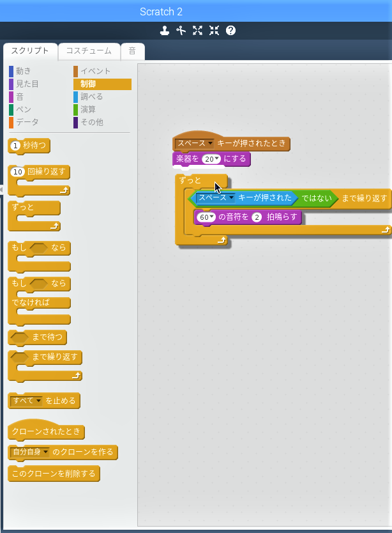Image resolution: width=392 pixels, height=533 pixels.
Task: Open the block help tool
Action: 230,31
